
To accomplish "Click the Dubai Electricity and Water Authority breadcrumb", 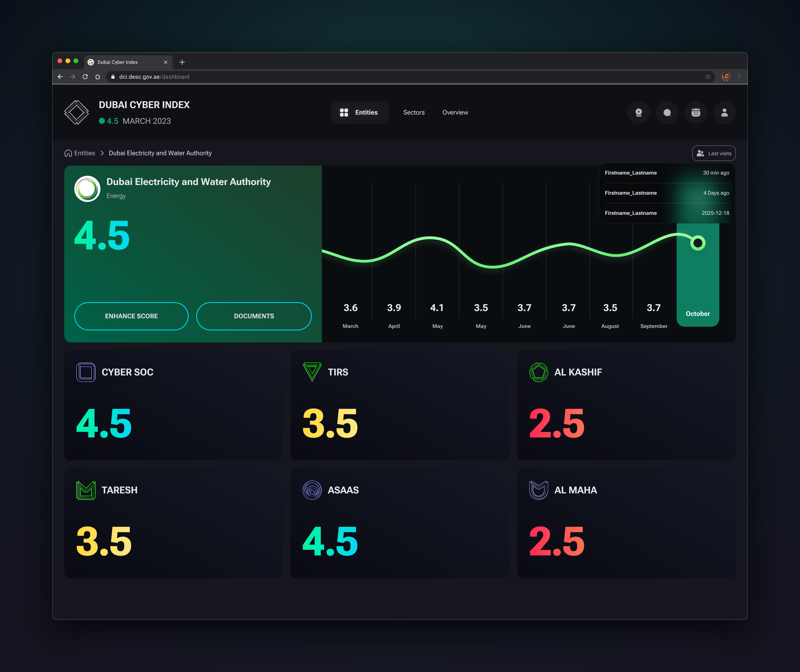I will point(160,153).
